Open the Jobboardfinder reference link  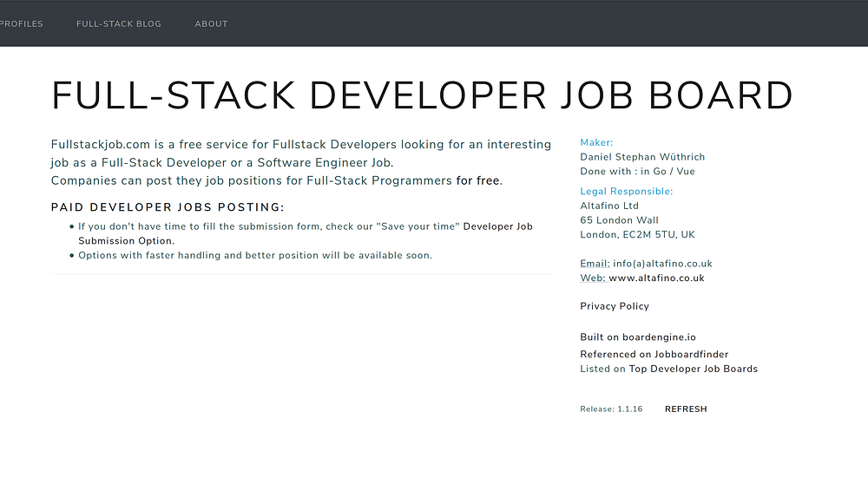pos(691,355)
